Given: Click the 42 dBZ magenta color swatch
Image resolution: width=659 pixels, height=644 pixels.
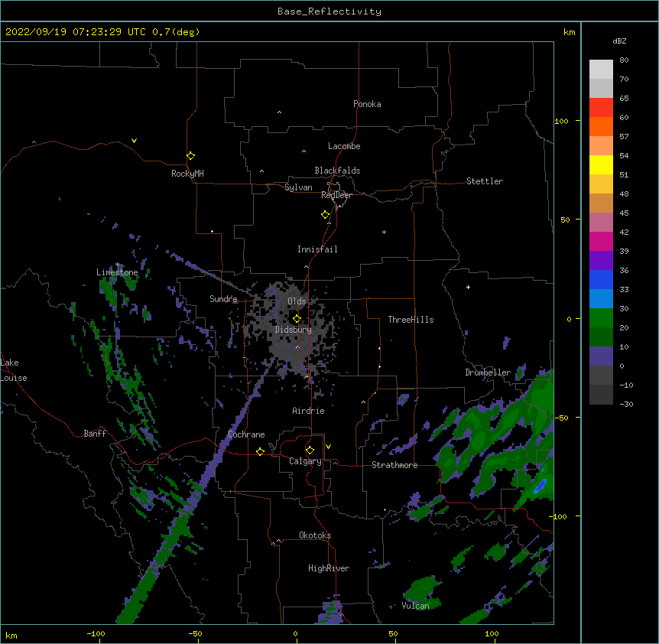Looking at the screenshot, I should [x=601, y=241].
